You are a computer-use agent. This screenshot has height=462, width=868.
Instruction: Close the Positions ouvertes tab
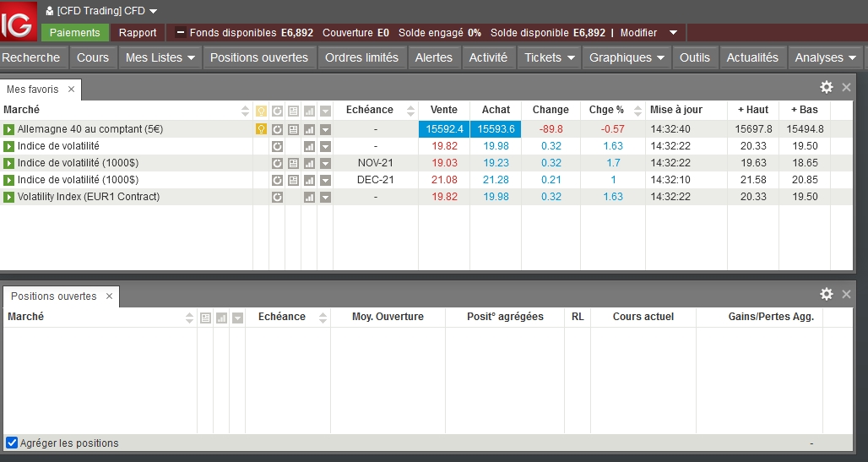109,296
